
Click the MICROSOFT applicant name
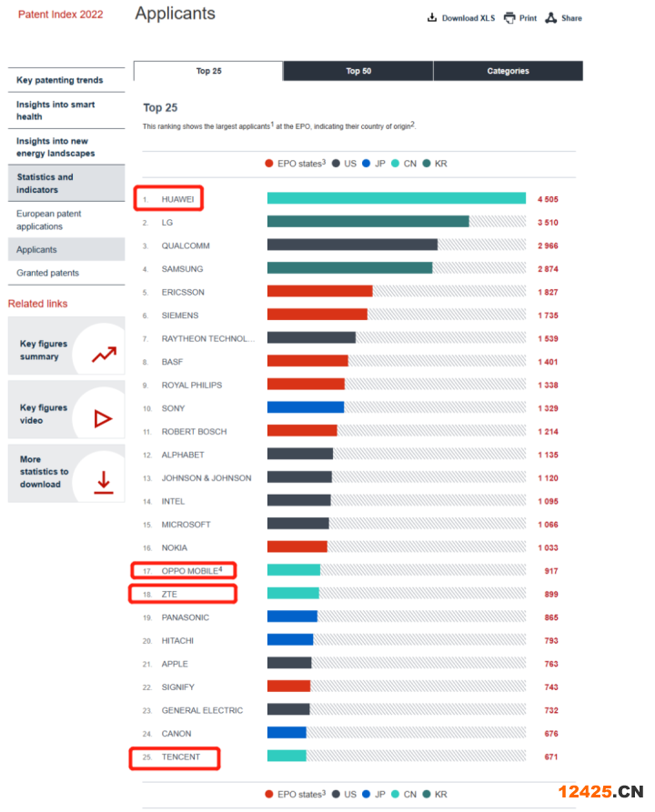[186, 525]
